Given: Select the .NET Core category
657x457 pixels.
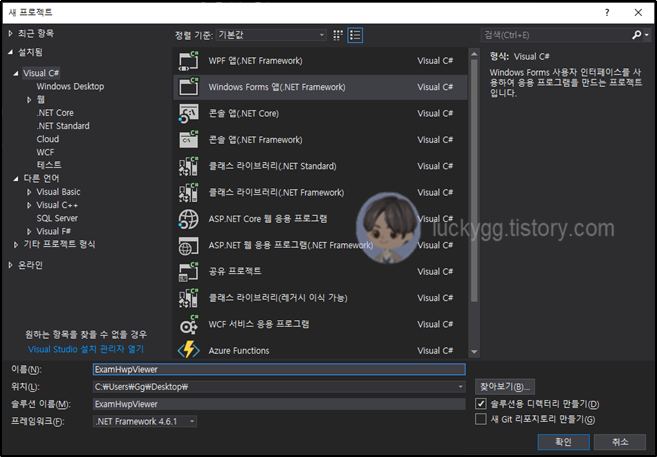Looking at the screenshot, I should [55, 113].
